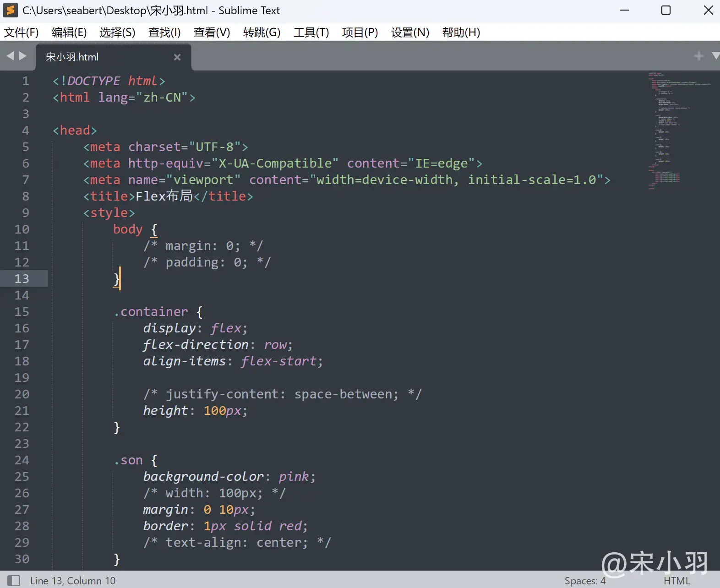Click the next tab arrow

pos(22,56)
